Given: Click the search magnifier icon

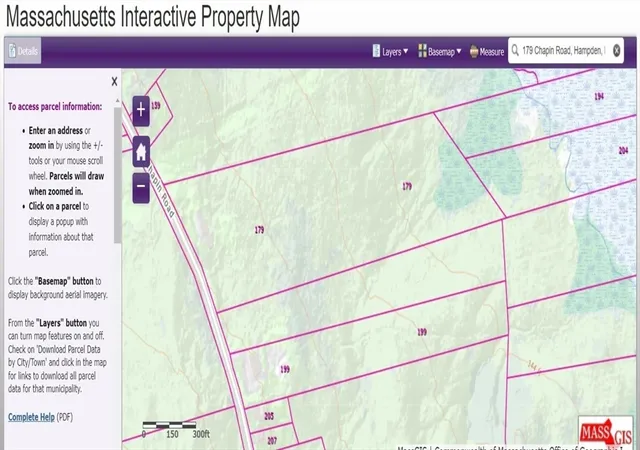Looking at the screenshot, I should pos(515,50).
